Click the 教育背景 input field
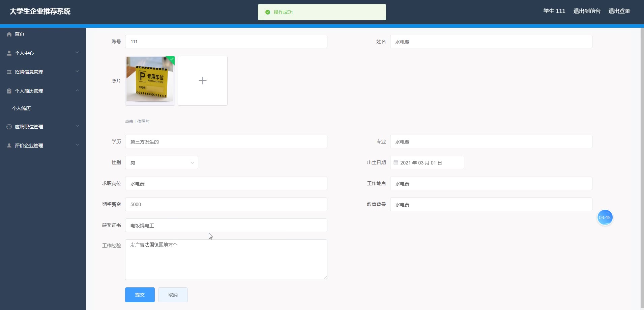 pyautogui.click(x=491, y=204)
